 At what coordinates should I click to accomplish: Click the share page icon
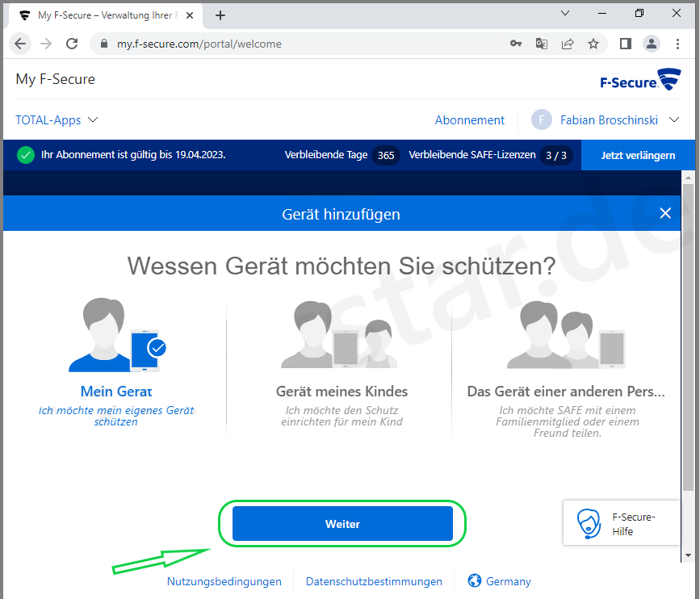click(x=568, y=44)
